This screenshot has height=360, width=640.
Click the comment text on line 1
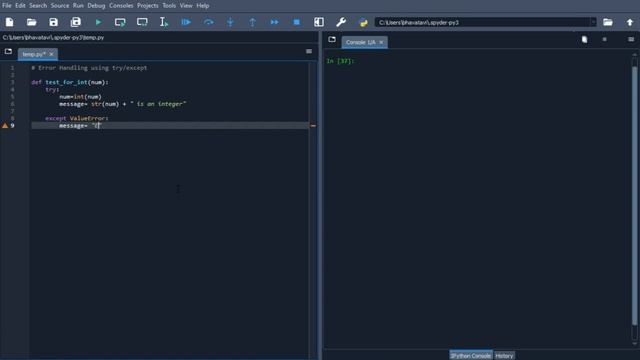pos(89,68)
